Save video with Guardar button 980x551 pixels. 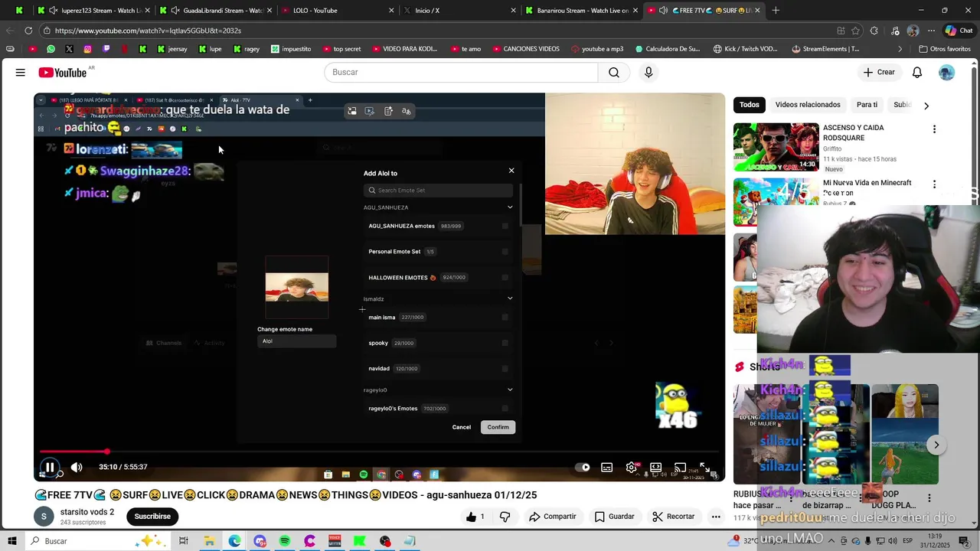point(615,517)
